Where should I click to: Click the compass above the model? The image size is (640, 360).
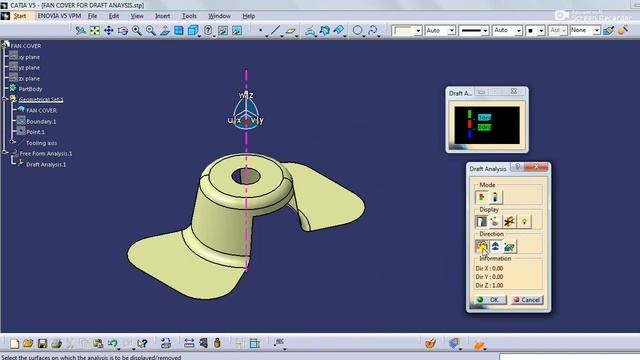click(x=246, y=111)
